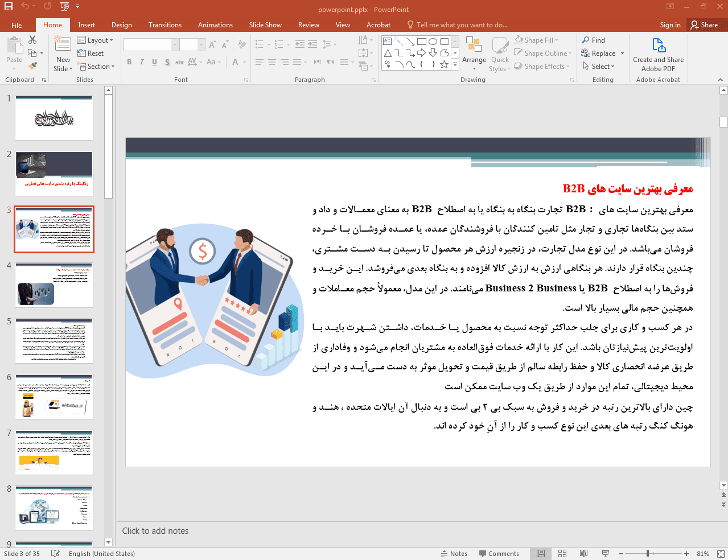Screen dimensions: 728x560
Task: Click the Share button
Action: [704, 25]
